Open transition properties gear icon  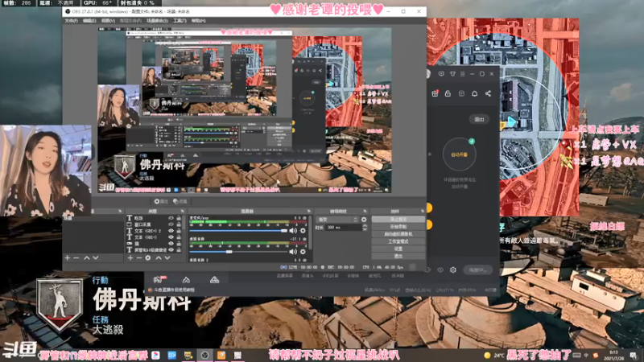pos(364,220)
